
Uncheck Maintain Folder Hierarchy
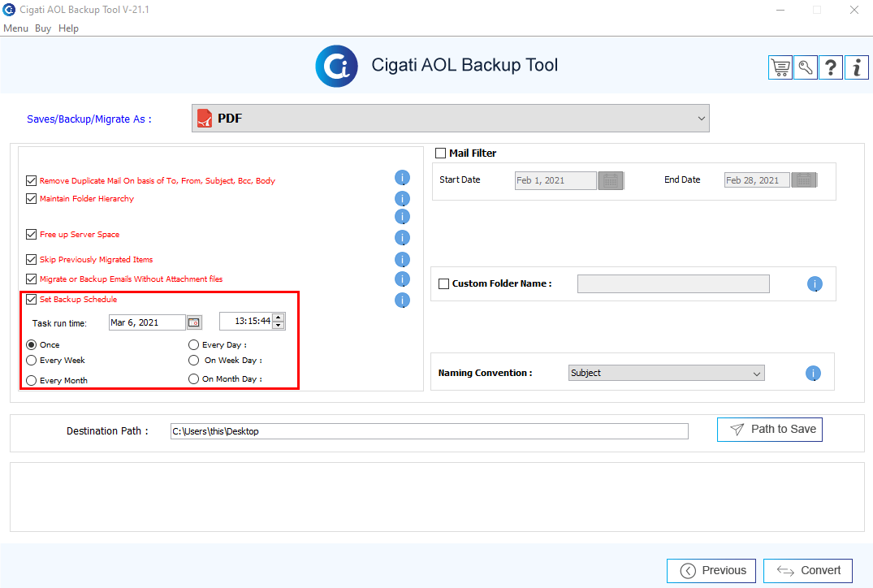(x=31, y=198)
